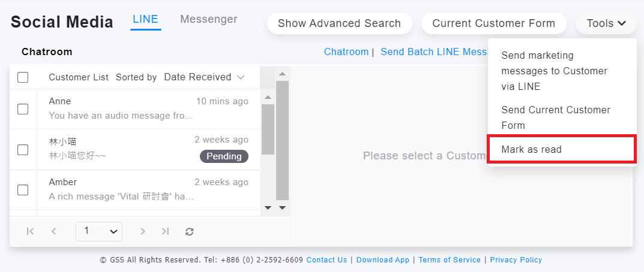Click outer scrollbar up arrow
Viewport: 644px width, 272px height.
click(x=282, y=74)
